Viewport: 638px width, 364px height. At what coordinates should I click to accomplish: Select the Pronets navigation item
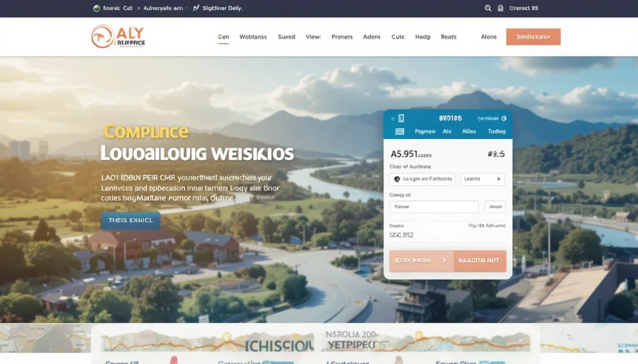342,37
